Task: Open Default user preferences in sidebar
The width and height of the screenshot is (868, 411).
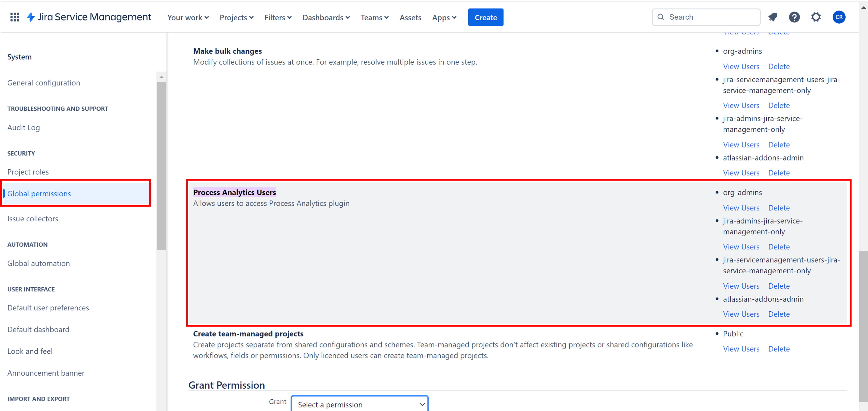Action: [x=48, y=308]
